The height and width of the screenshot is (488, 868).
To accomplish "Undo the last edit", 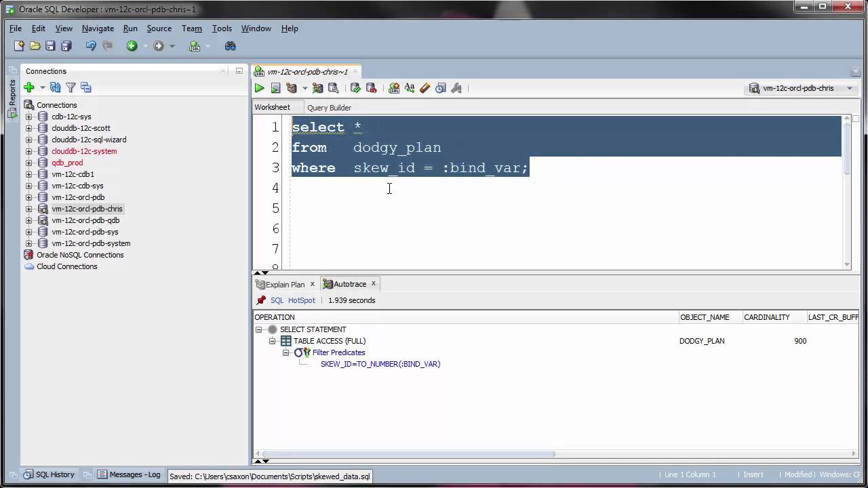I will coord(91,46).
